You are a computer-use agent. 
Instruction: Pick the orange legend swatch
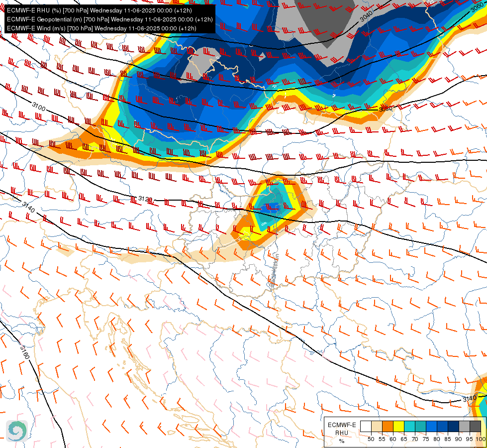388,426
